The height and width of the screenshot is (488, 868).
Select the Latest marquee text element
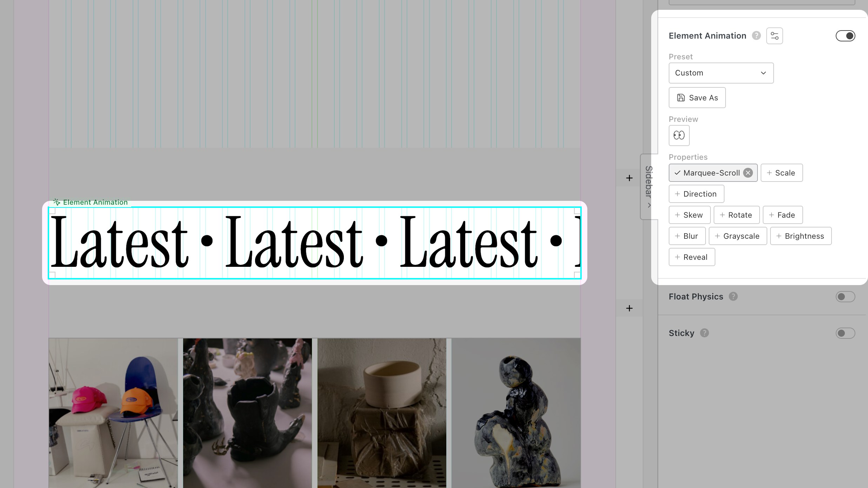pos(315,243)
